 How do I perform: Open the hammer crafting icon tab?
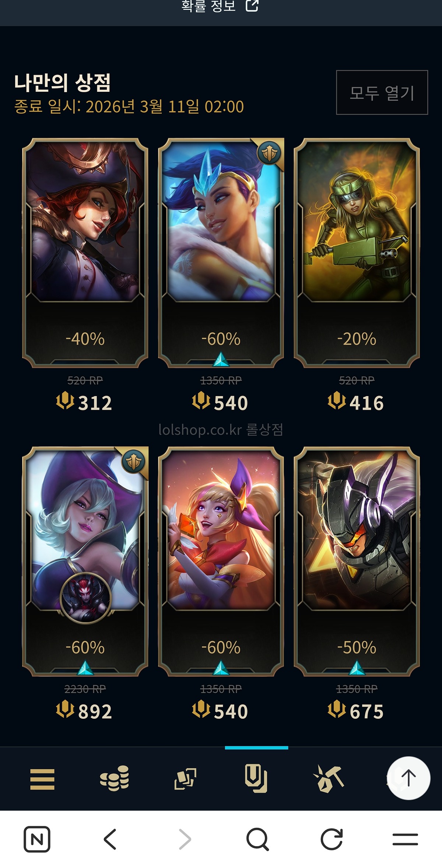[328, 778]
